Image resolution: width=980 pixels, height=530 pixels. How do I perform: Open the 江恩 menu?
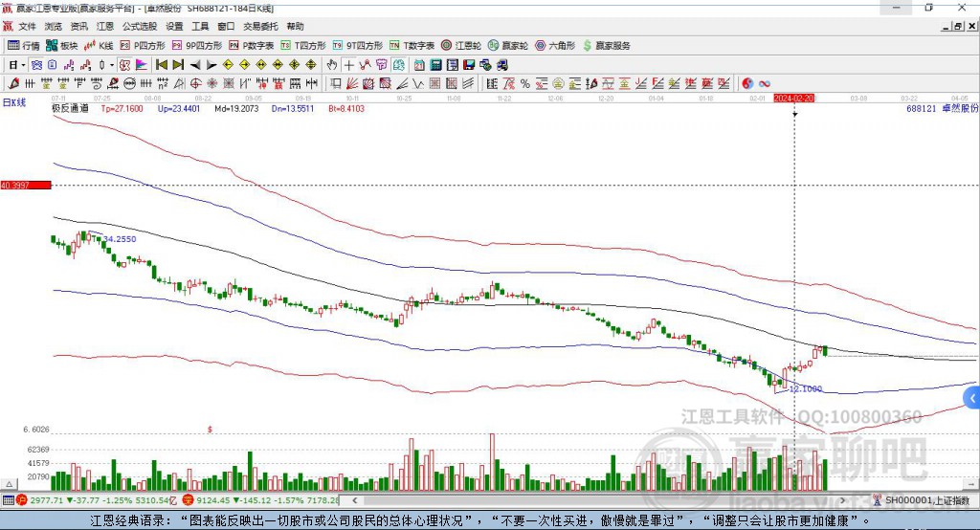click(105, 26)
